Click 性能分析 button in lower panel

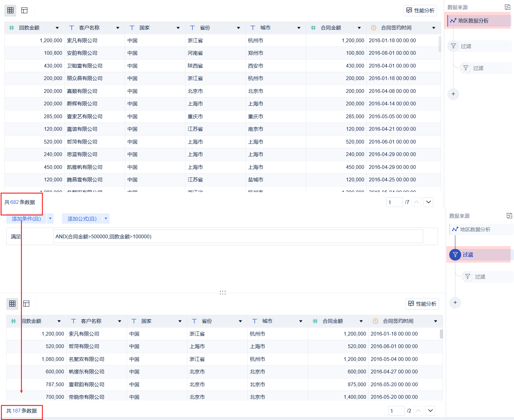point(422,304)
